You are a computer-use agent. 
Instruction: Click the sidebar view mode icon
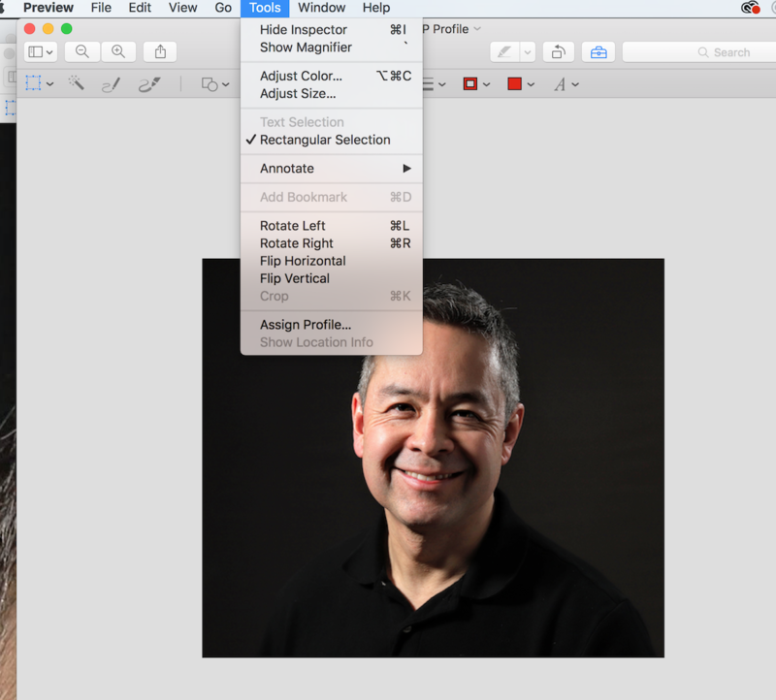(x=35, y=52)
